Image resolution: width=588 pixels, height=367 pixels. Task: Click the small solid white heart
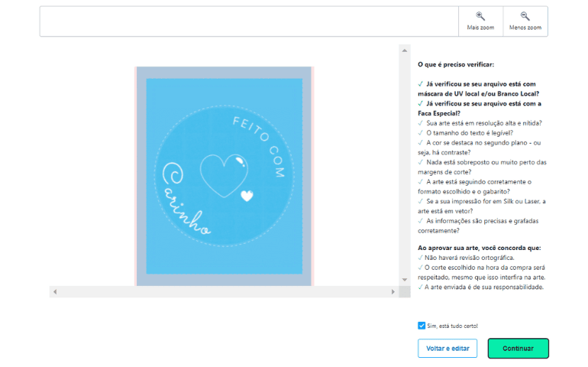coord(247,196)
